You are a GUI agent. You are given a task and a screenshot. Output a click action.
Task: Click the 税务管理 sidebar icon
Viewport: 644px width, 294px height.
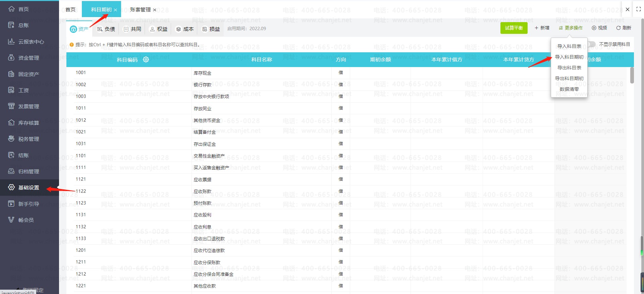[x=11, y=139]
